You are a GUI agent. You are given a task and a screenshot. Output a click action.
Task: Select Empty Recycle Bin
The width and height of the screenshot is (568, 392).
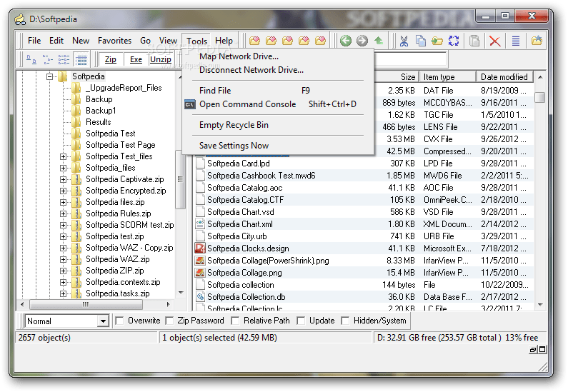tap(278, 125)
